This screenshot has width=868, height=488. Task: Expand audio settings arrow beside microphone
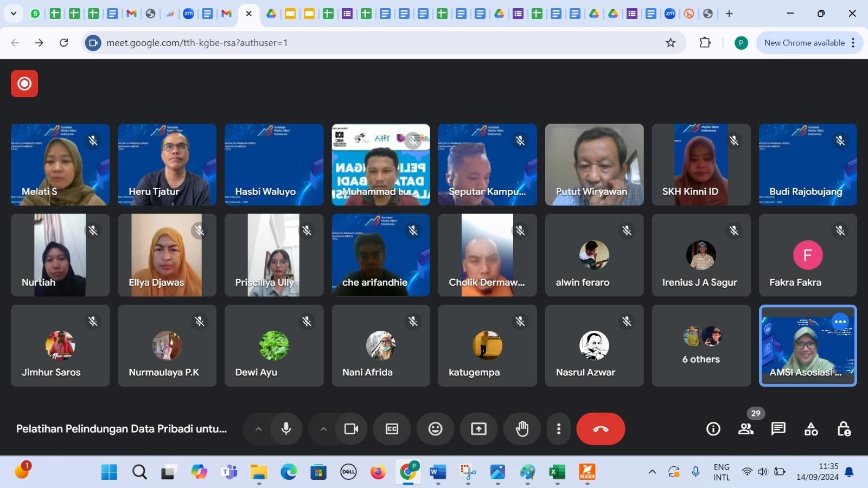[x=259, y=429]
